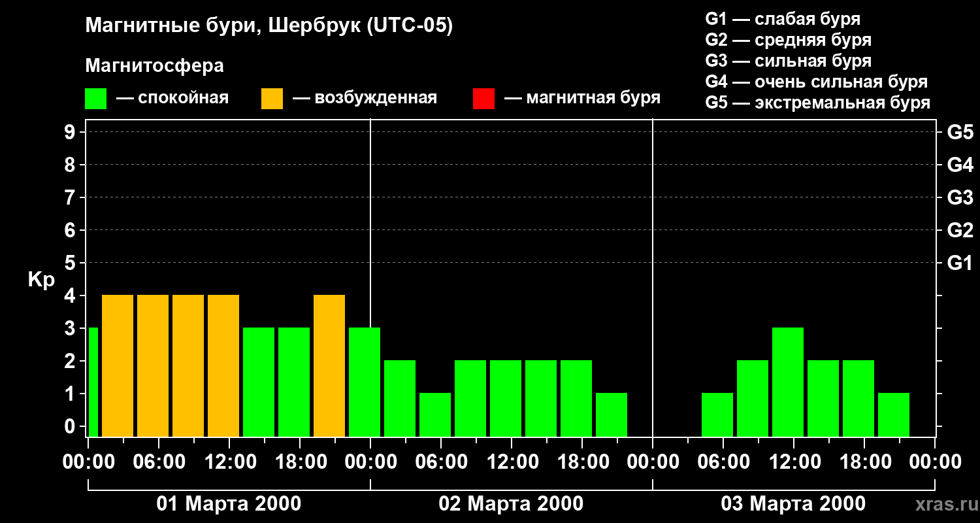Select final Kp 1 bar of 02 Марта
Screen dimensions: 980x523
[612, 414]
